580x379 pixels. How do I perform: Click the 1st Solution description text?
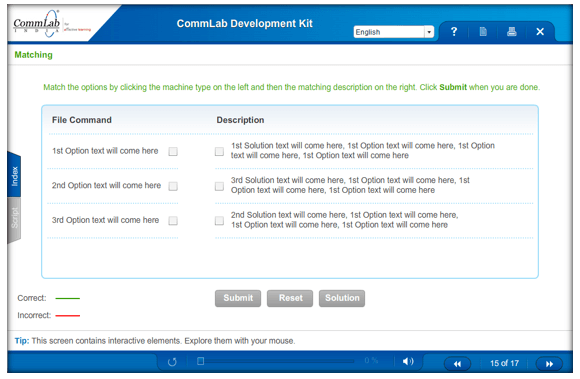click(x=363, y=150)
